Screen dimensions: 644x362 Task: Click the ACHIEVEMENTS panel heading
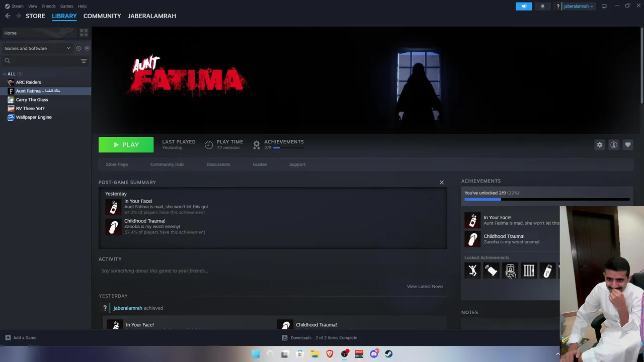pos(481,181)
